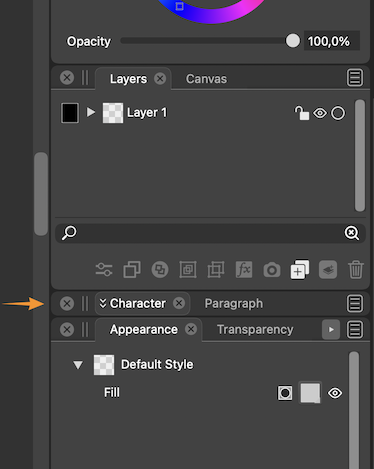Click the duplicate layer icon
This screenshot has height=469, width=374.
click(132, 269)
